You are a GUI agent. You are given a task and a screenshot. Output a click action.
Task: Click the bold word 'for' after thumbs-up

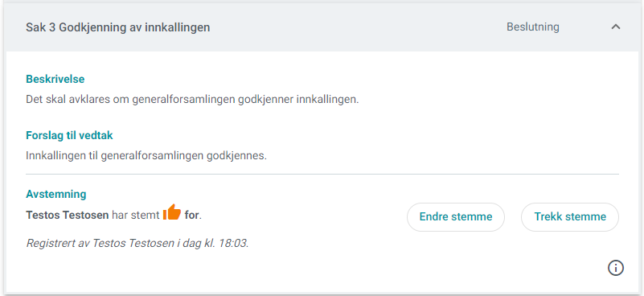[192, 215]
